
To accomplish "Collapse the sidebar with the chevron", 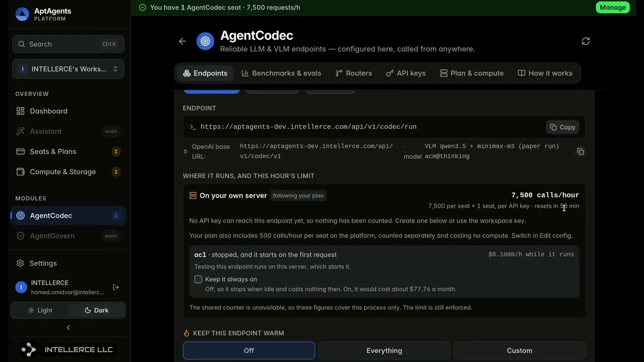I will (x=68, y=328).
